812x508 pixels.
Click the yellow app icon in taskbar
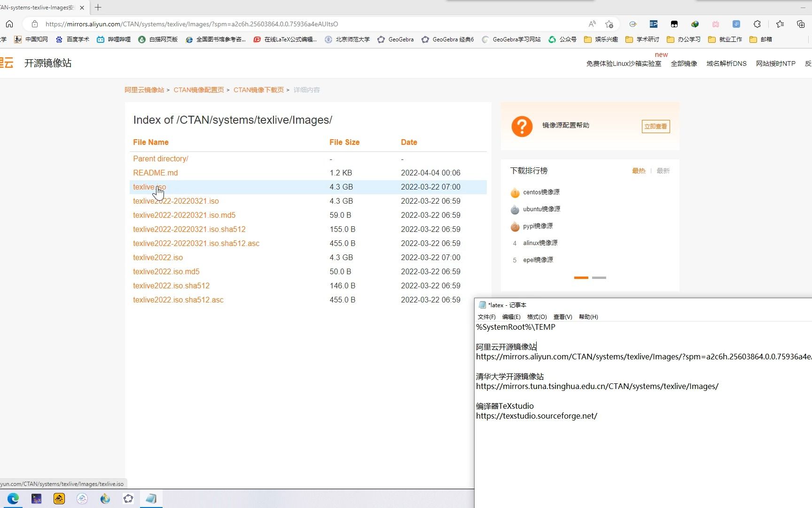(x=59, y=499)
